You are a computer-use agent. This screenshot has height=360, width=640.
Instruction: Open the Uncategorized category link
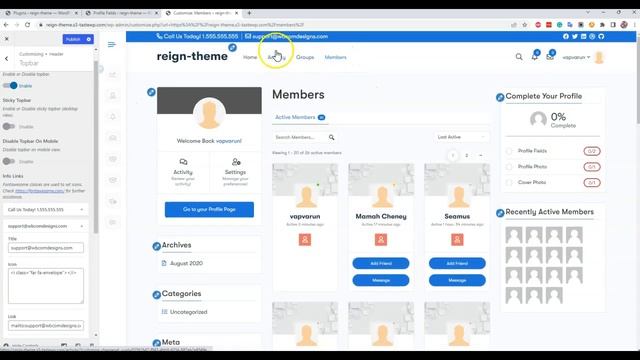click(189, 312)
